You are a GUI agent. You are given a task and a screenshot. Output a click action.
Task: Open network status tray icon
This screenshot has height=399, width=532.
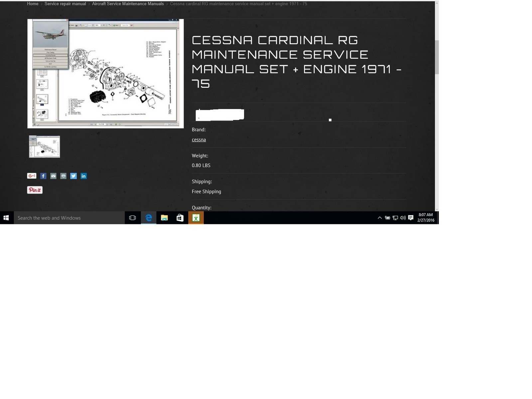395,218
